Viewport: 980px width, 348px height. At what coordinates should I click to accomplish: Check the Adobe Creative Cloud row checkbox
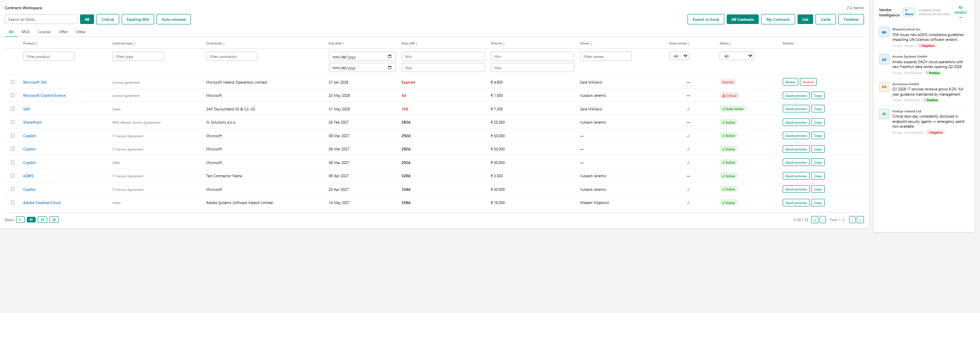coord(12,202)
